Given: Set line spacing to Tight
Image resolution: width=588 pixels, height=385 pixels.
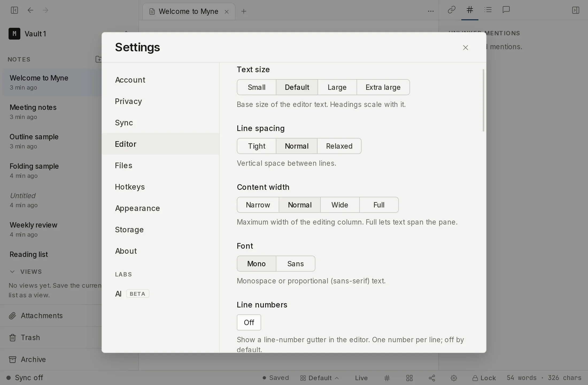Looking at the screenshot, I should click(x=256, y=146).
